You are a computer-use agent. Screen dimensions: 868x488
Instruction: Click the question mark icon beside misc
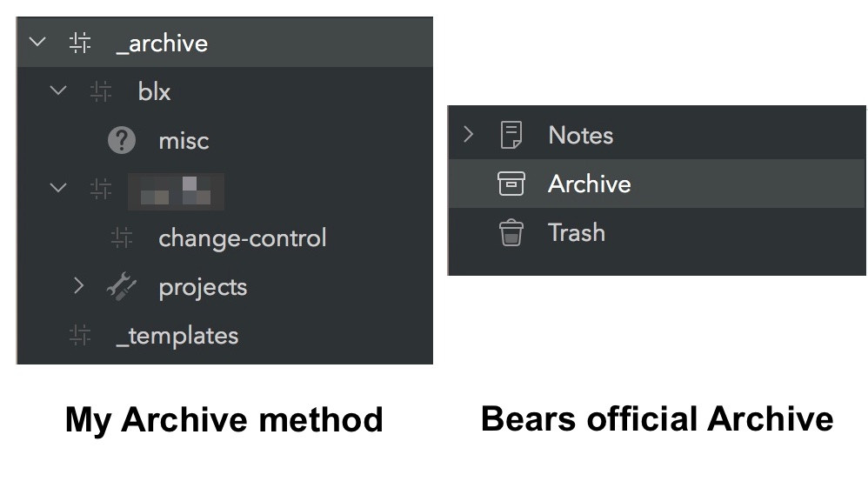122,140
